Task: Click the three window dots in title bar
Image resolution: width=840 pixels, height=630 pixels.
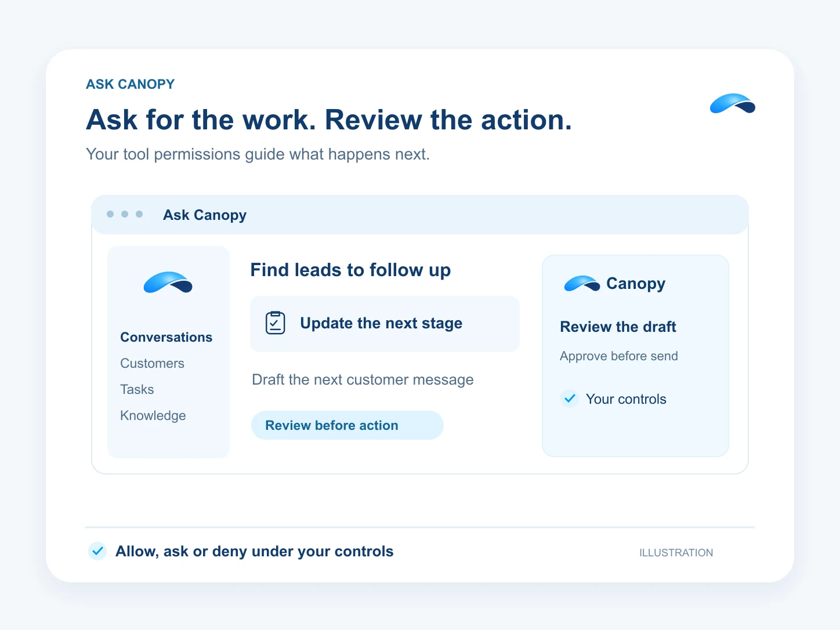Action: (125, 214)
